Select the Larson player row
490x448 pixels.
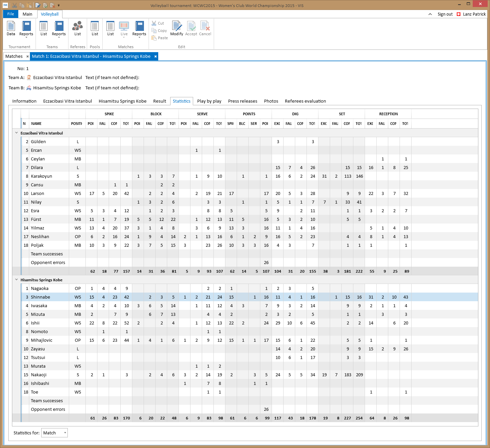(38, 194)
